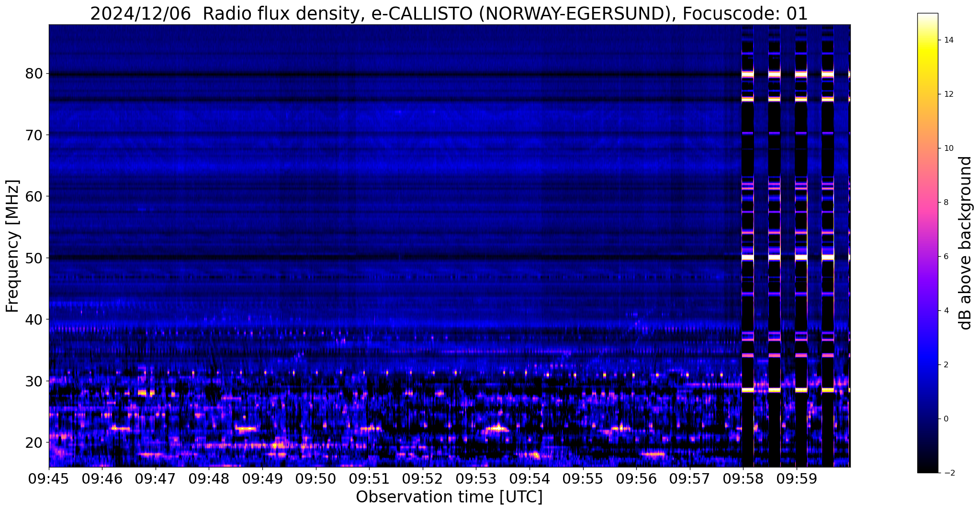The height and width of the screenshot is (511, 980).
Task: Click the 80 MHz frequency tick label
Action: point(34,74)
